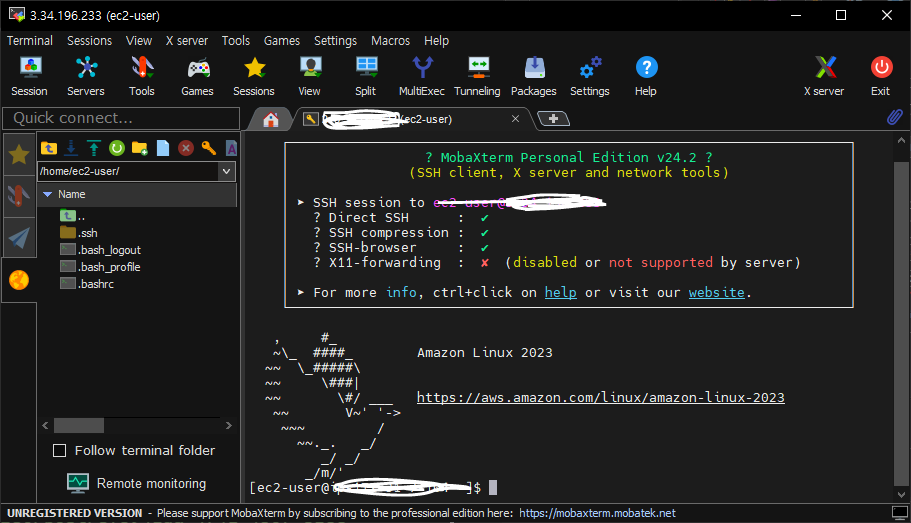This screenshot has width=911, height=523.
Task: Open the Terminal menu
Action: coord(30,41)
